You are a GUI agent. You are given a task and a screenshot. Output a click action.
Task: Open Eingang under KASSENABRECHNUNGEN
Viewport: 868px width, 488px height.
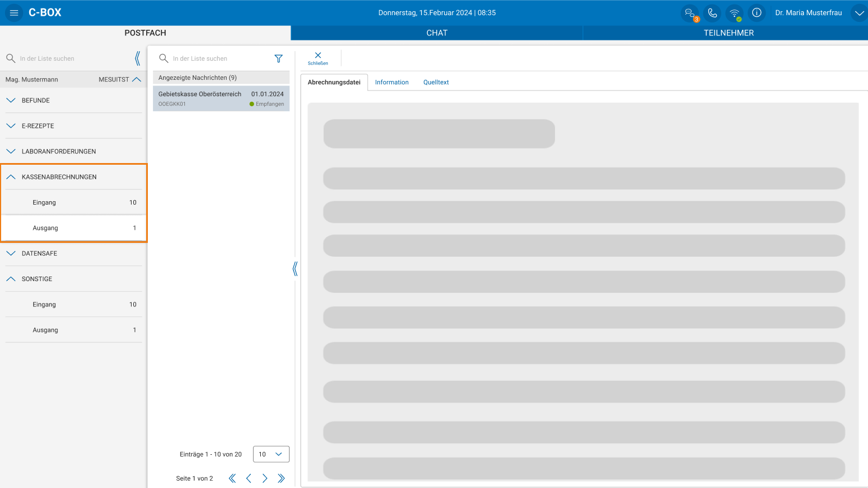click(74, 202)
